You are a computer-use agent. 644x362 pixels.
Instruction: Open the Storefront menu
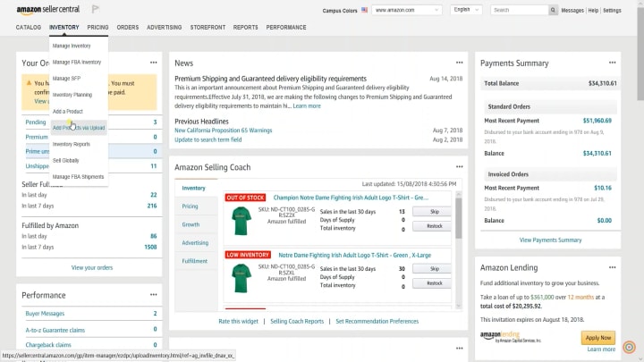tap(208, 27)
